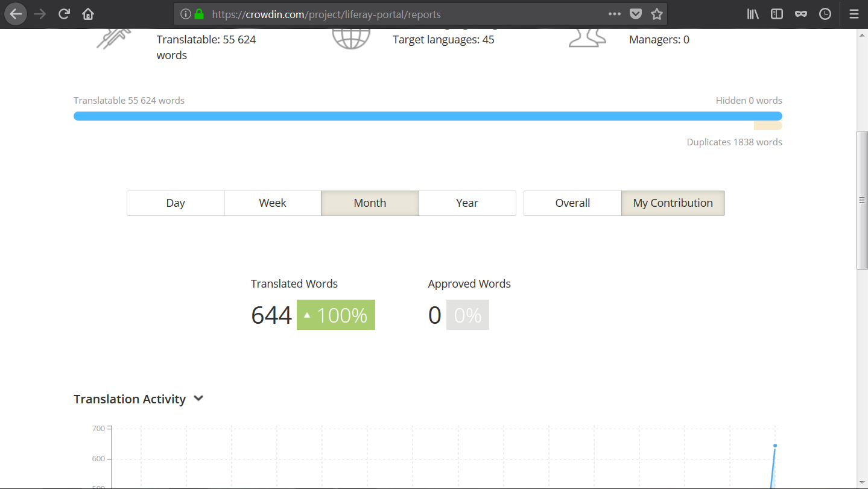The width and height of the screenshot is (868, 489).
Task: Open the Firefox hamburger menu
Action: pyautogui.click(x=854, y=14)
